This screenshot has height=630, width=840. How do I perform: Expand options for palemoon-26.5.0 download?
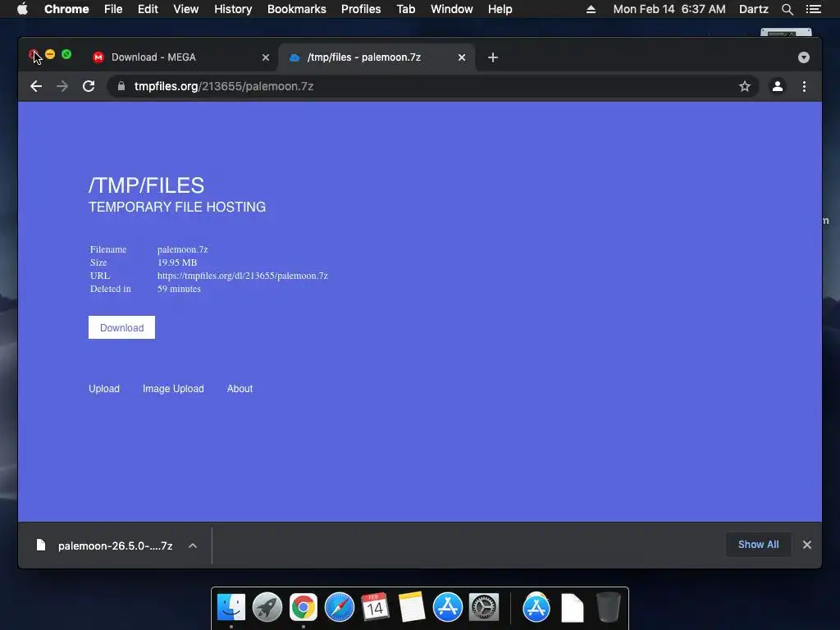(x=193, y=546)
